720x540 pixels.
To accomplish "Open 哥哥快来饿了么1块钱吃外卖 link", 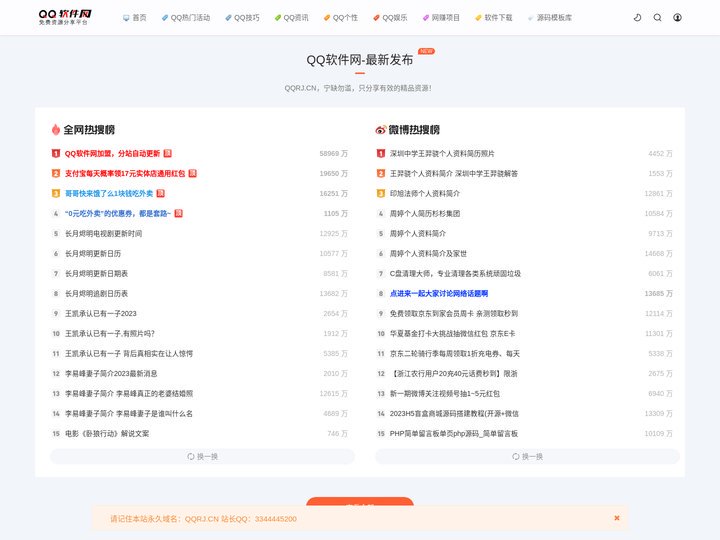I will point(109,193).
